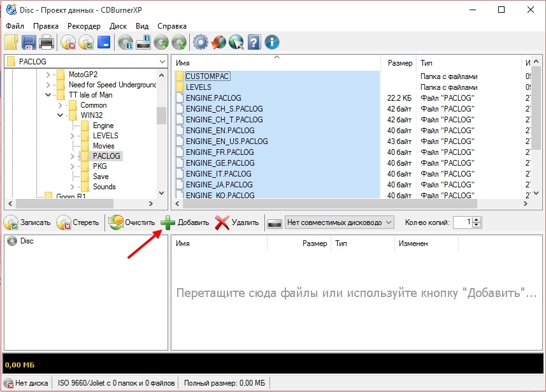Open the drive selection dropdown
This screenshot has width=546, height=392.
point(389,222)
